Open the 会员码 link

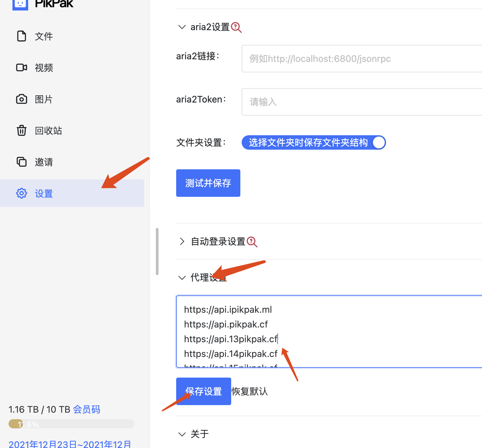point(86,409)
